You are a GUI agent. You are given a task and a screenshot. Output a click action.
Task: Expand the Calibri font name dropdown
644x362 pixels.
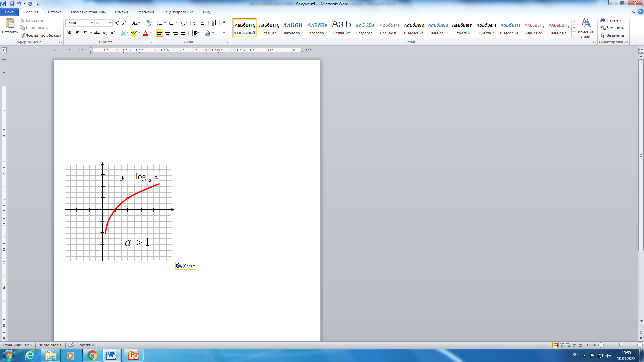coord(92,23)
